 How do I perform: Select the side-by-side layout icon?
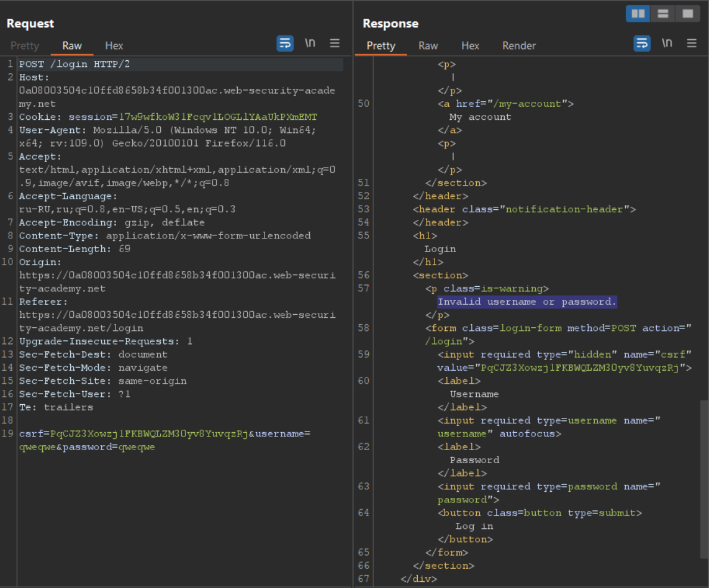click(x=638, y=14)
